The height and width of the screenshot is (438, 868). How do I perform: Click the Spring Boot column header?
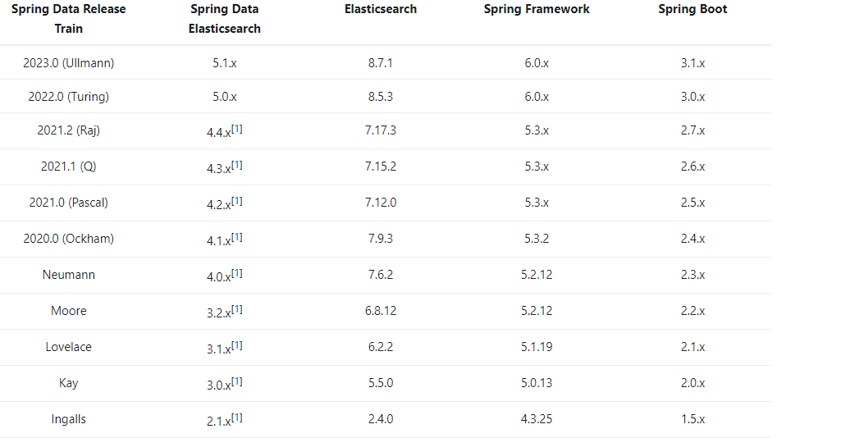click(692, 9)
